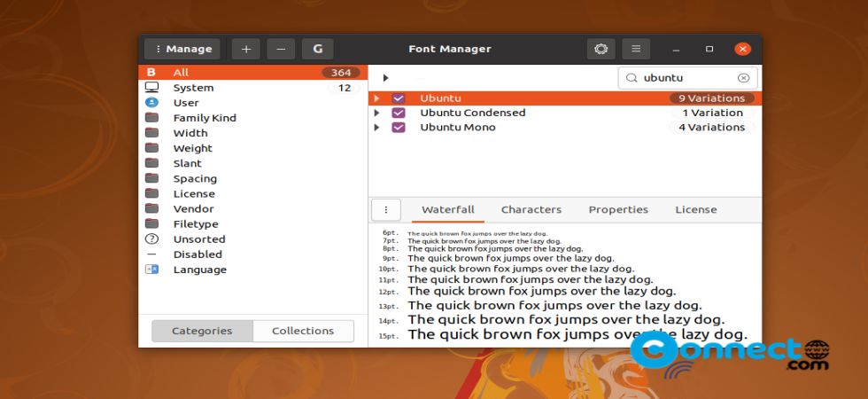Open the Properties tab
Viewport: 868px width, 399px height.
[618, 209]
